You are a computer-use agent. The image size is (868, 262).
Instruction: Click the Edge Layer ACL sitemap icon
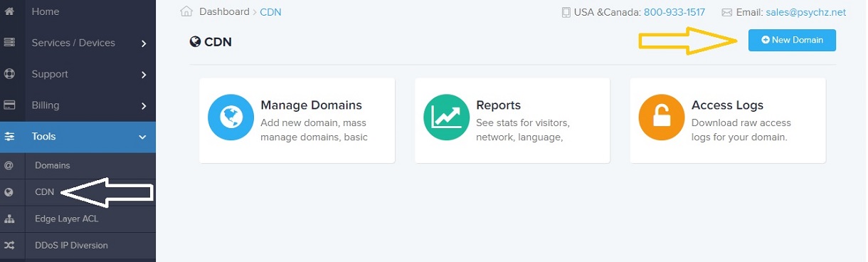point(9,219)
